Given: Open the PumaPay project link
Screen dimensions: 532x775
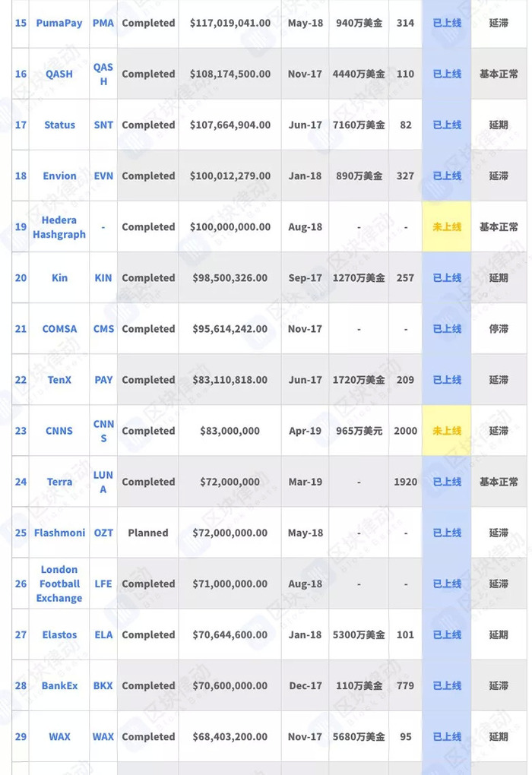Looking at the screenshot, I should (59, 24).
